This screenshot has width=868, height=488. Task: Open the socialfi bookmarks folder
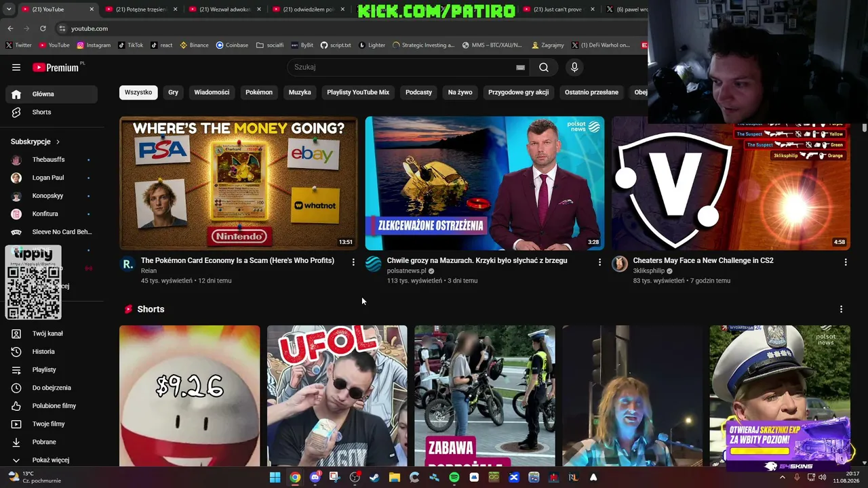[x=270, y=45]
